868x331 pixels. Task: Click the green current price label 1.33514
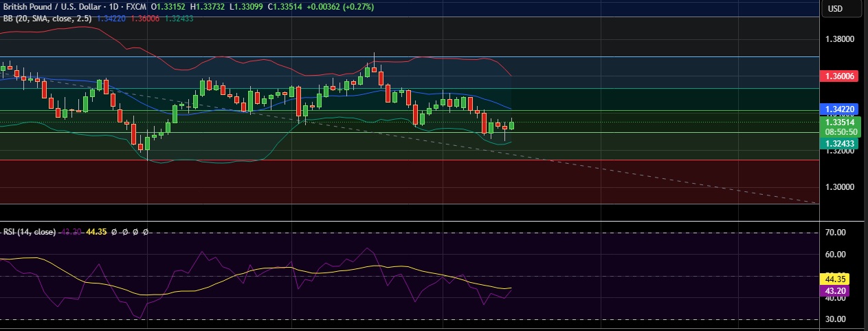coord(841,122)
